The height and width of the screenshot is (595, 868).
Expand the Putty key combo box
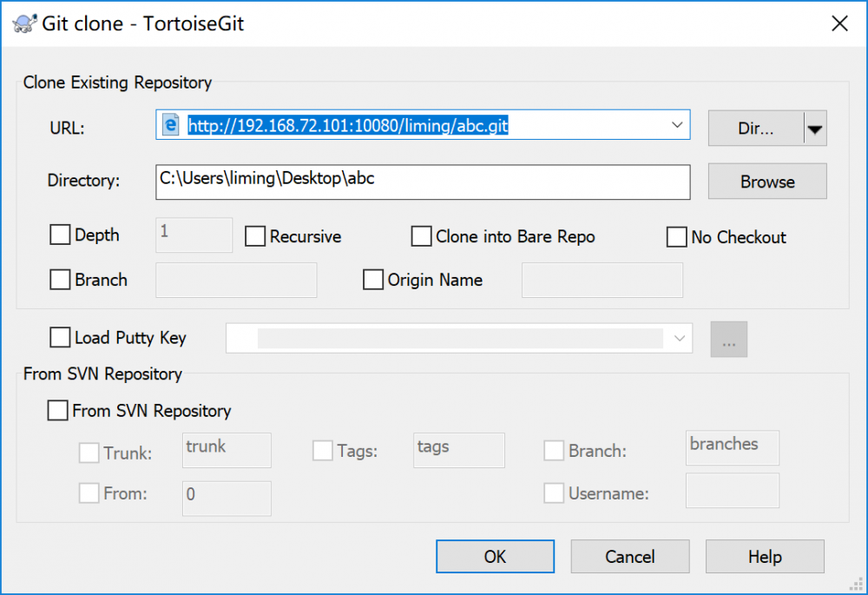[679, 338]
